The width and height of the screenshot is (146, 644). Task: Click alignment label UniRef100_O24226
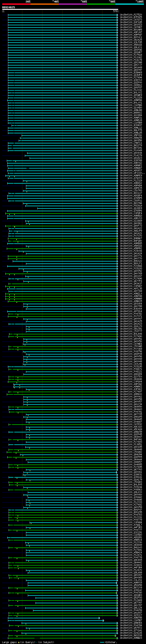[x=131, y=633]
